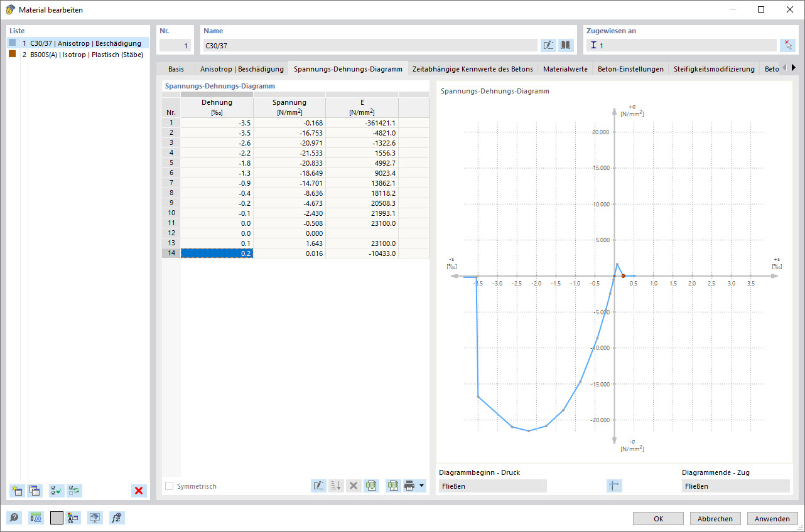Select list item C30/37 | Anisotrop | Beschädigung

tap(78, 43)
